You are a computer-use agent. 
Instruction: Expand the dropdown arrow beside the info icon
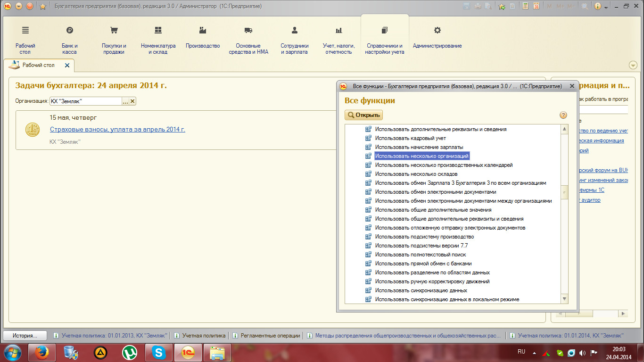[x=606, y=7]
